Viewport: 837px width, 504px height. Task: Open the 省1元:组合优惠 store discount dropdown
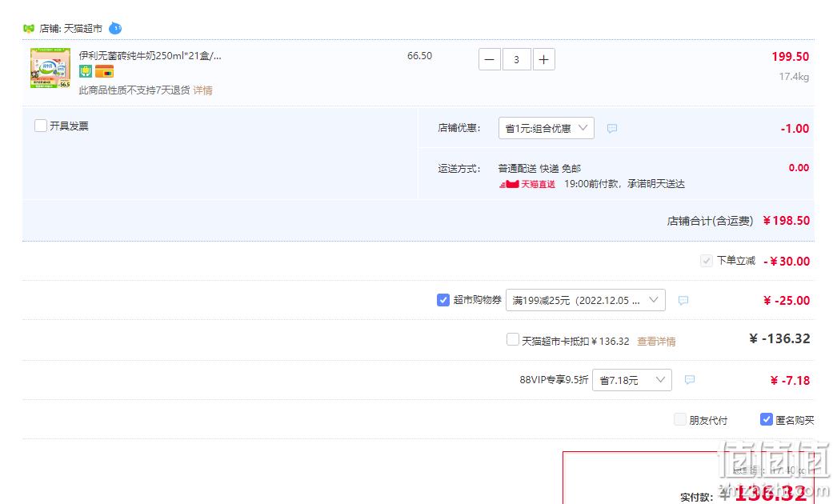pos(546,128)
